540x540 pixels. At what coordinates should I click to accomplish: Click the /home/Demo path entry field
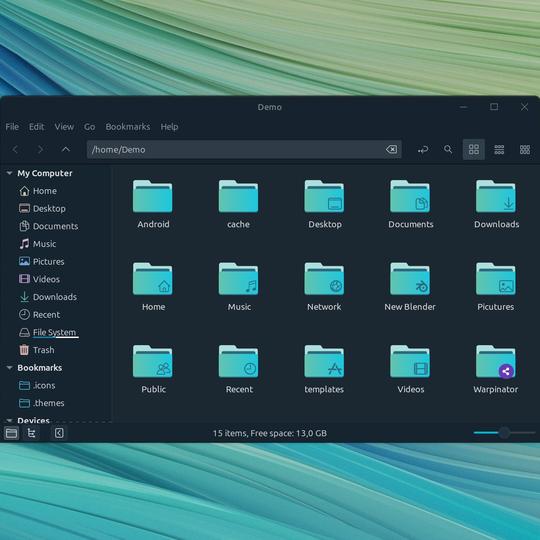point(244,149)
